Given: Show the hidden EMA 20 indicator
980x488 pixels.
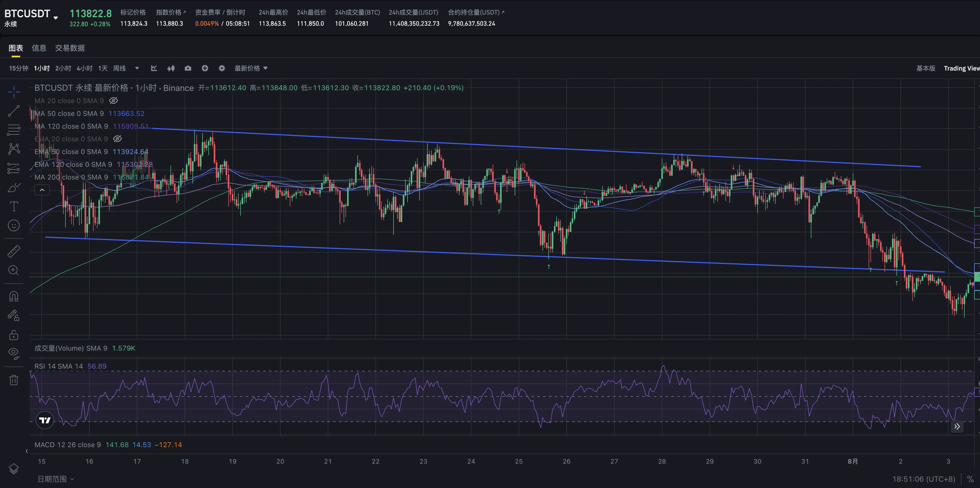Looking at the screenshot, I should pos(117,139).
